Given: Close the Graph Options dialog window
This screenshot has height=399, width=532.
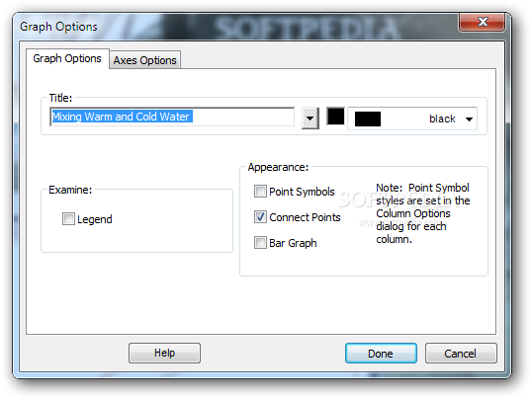Looking at the screenshot, I should [x=483, y=22].
